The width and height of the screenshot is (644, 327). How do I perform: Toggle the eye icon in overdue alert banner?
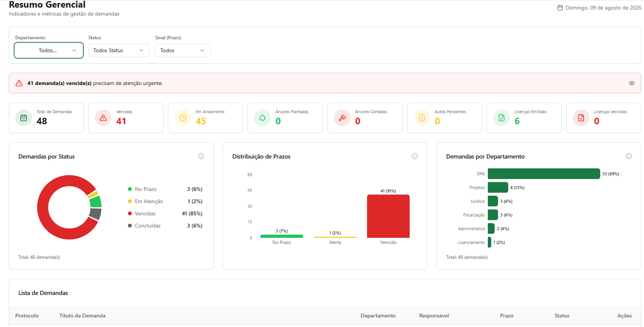632,83
